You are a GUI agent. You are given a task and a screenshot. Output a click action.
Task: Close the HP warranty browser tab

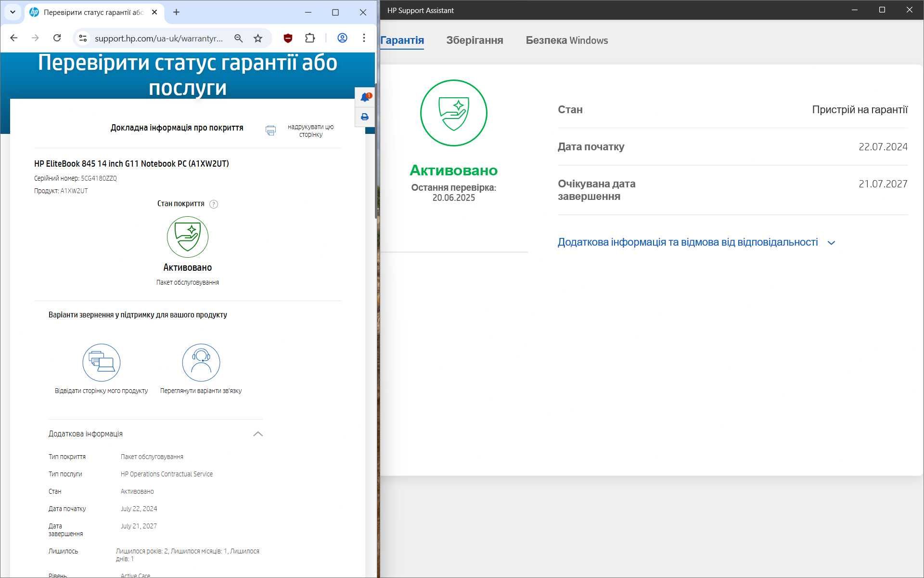(154, 13)
